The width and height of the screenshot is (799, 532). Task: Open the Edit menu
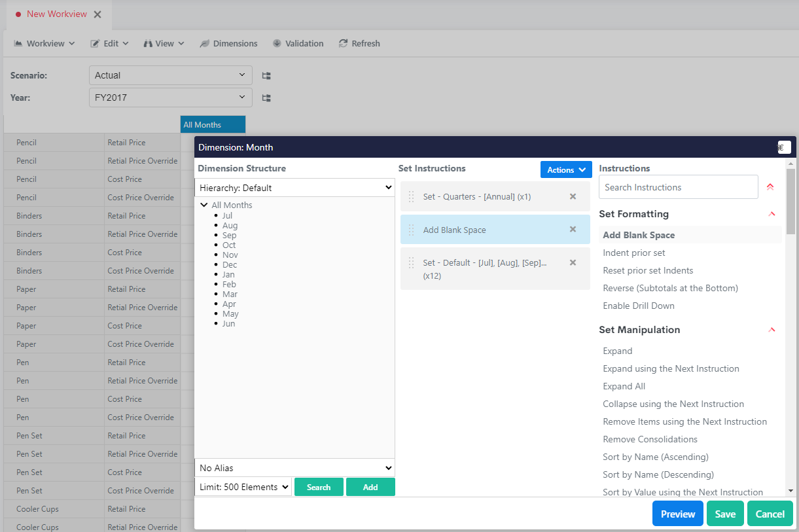tap(109, 44)
